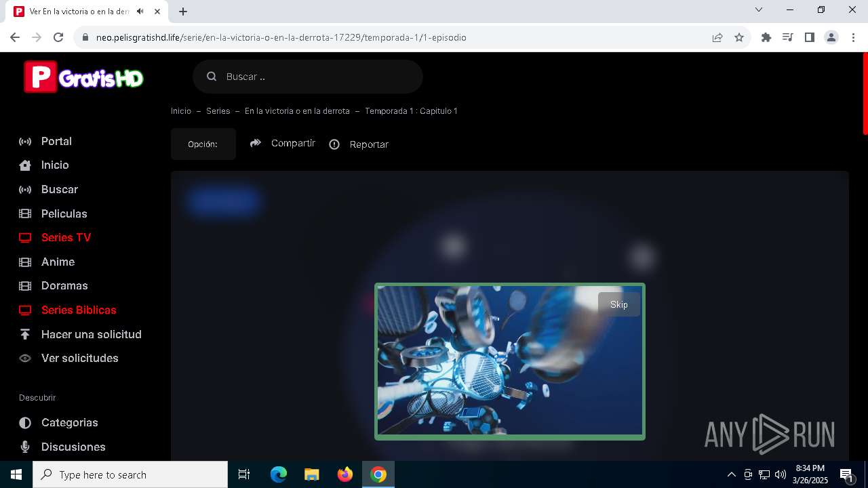Open Doramas section

point(64,285)
